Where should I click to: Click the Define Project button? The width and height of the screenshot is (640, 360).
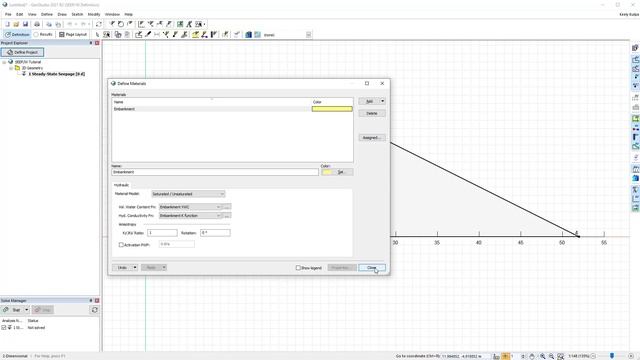click(22, 52)
